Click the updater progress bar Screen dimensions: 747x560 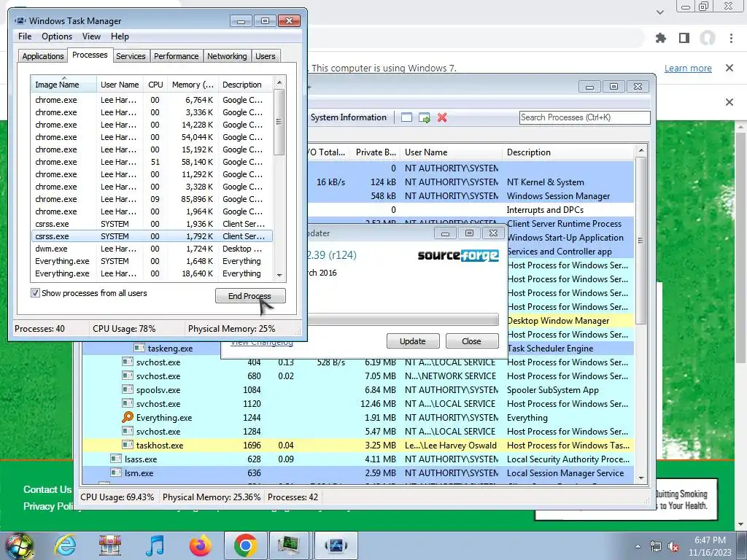click(x=403, y=319)
